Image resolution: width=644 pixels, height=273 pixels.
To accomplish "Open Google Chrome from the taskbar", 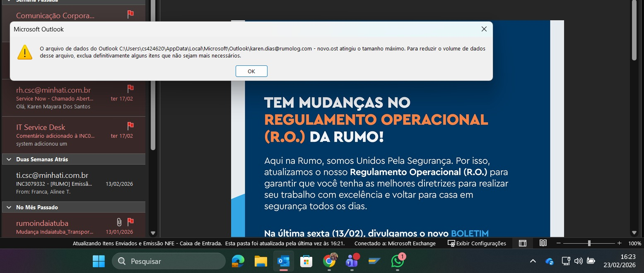I will click(329, 261).
